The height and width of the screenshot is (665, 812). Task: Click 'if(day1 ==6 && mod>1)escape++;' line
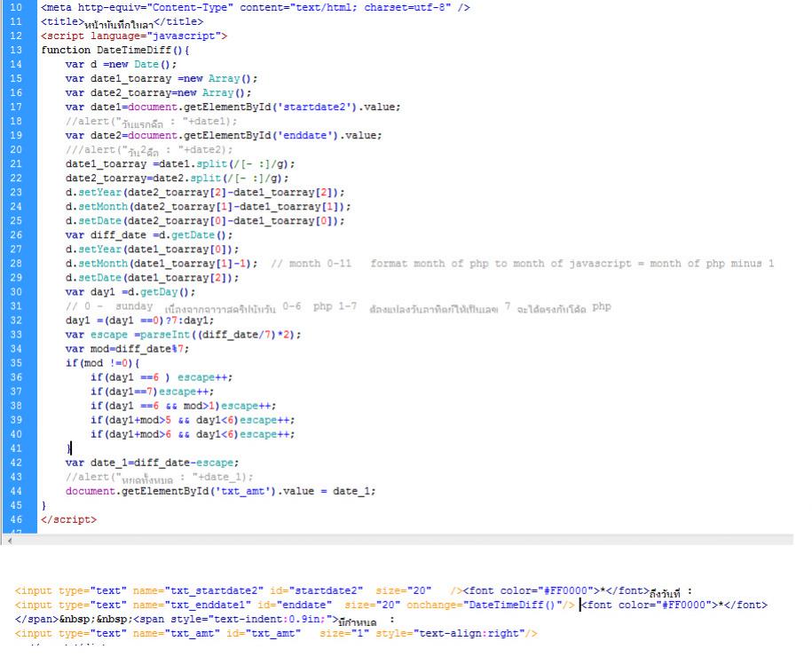[x=183, y=406]
